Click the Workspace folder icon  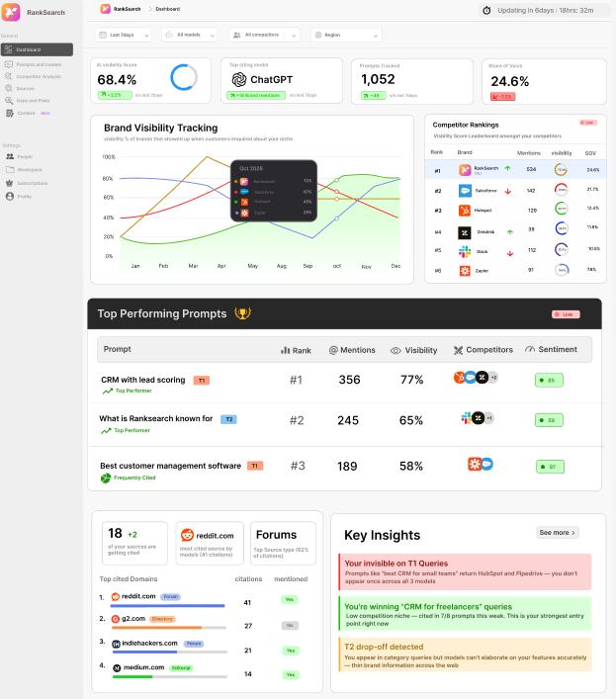(10, 170)
